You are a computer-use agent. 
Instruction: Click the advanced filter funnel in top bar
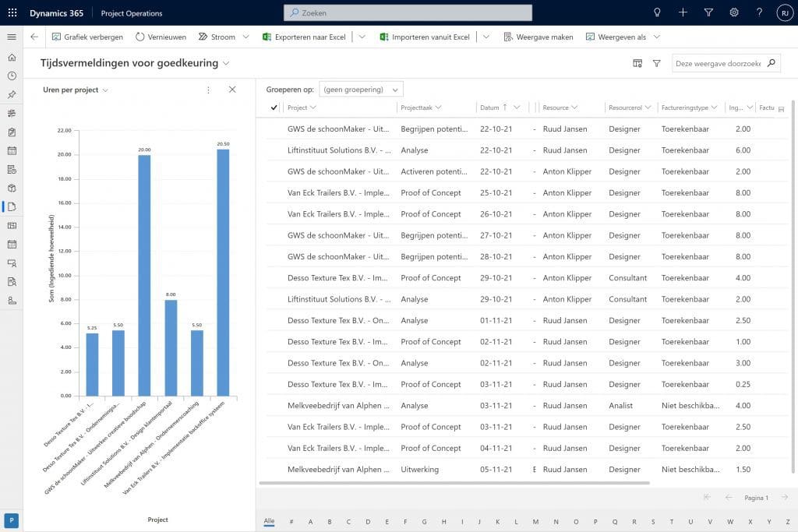click(x=708, y=12)
